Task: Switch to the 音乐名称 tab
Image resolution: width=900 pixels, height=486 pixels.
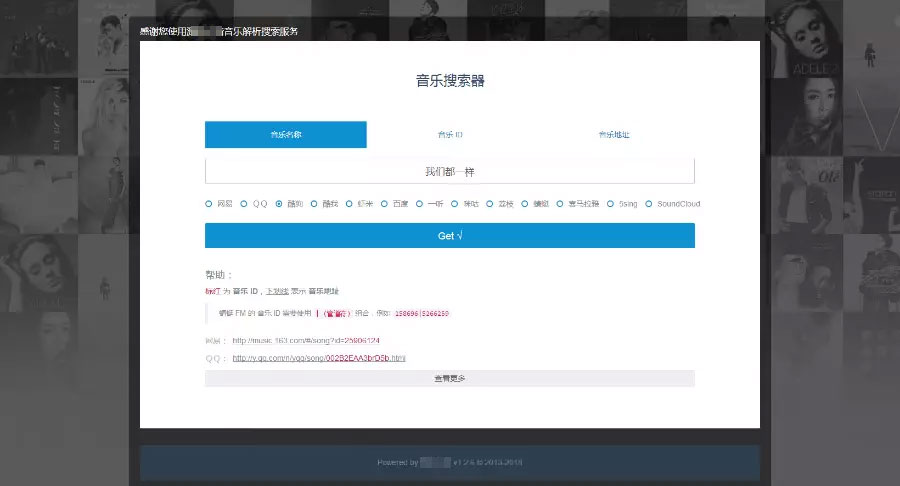Action: (x=286, y=135)
